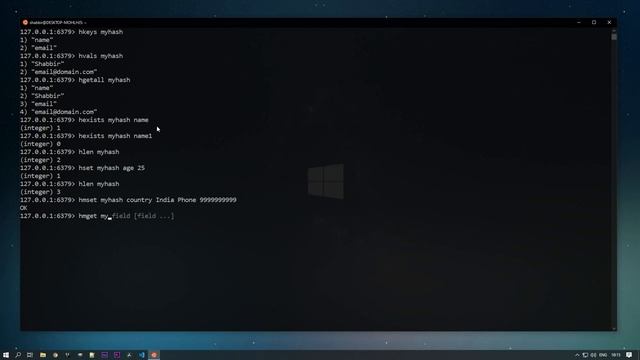Click the 'hgetall myhash' command line
The height and width of the screenshot is (360, 640).
[x=75, y=80]
